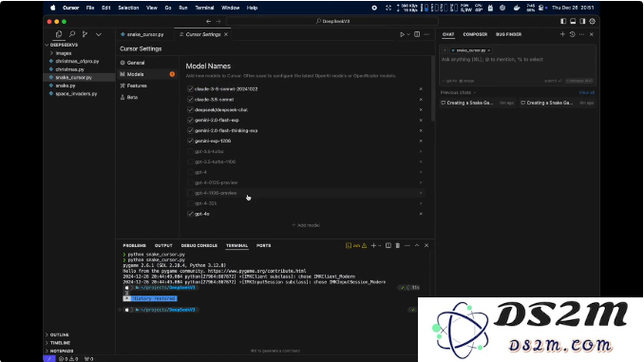Enable gpt-4 model checkbox
The height and width of the screenshot is (362, 644).
click(x=190, y=172)
